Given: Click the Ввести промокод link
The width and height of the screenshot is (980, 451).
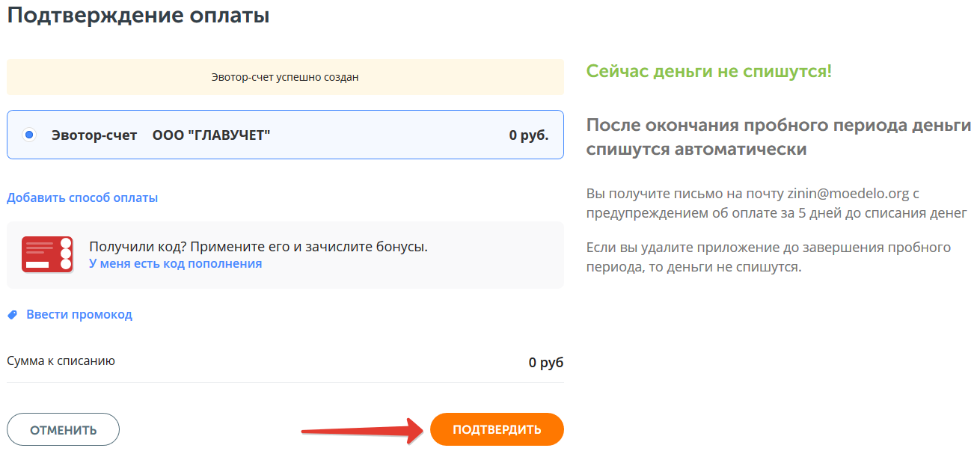Looking at the screenshot, I should (79, 315).
